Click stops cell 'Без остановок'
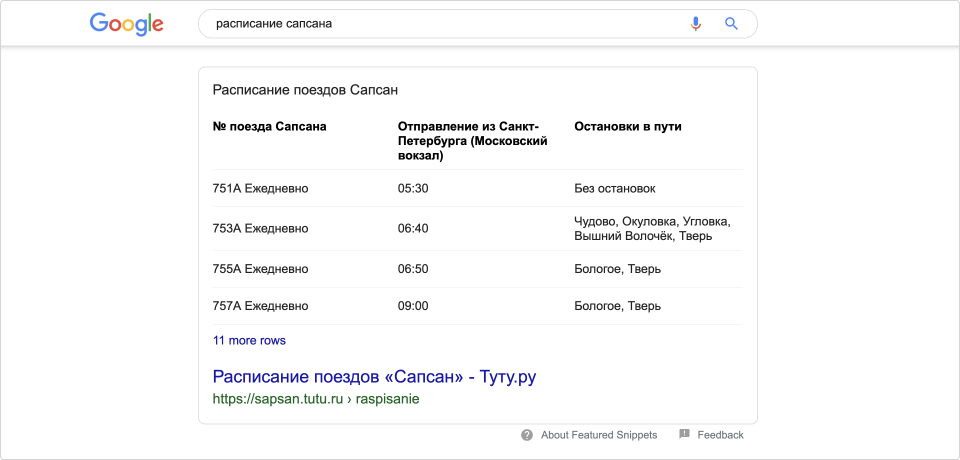This screenshot has height=460, width=960. tap(615, 189)
